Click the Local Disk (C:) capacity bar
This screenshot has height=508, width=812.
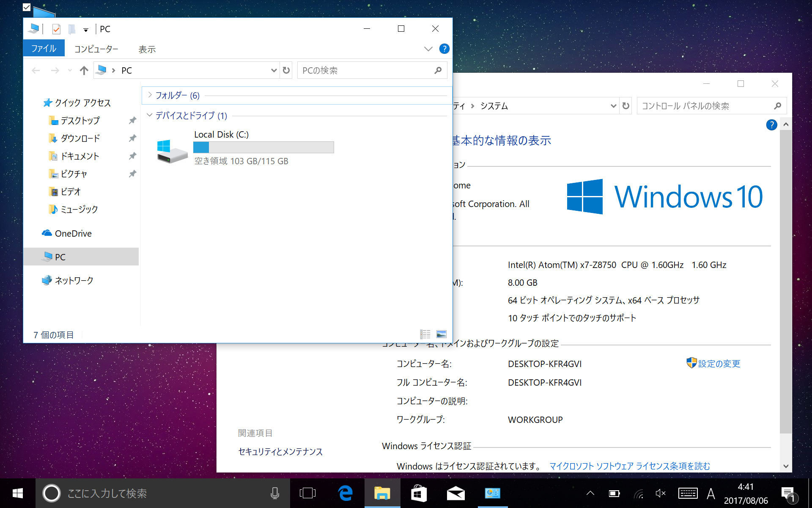pyautogui.click(x=263, y=147)
